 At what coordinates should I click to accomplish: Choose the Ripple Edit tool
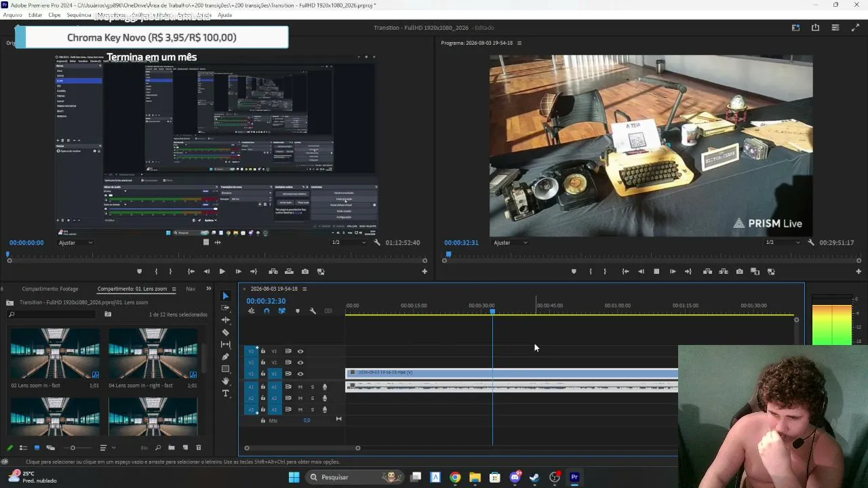(x=226, y=320)
